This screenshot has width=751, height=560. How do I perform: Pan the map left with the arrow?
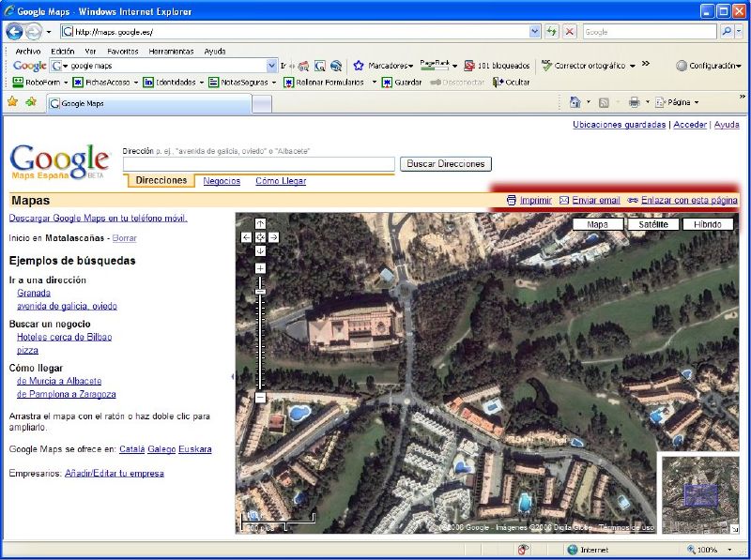(x=246, y=237)
